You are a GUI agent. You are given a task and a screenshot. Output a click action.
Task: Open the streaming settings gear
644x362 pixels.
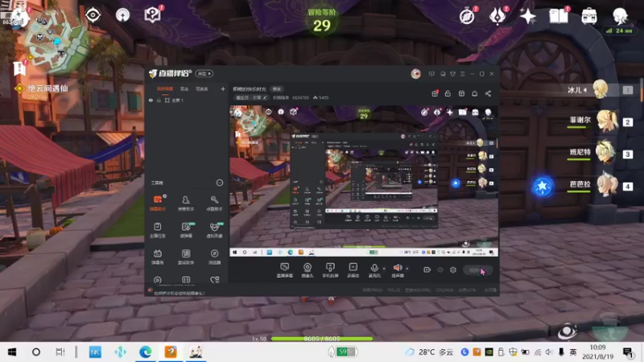(453, 269)
